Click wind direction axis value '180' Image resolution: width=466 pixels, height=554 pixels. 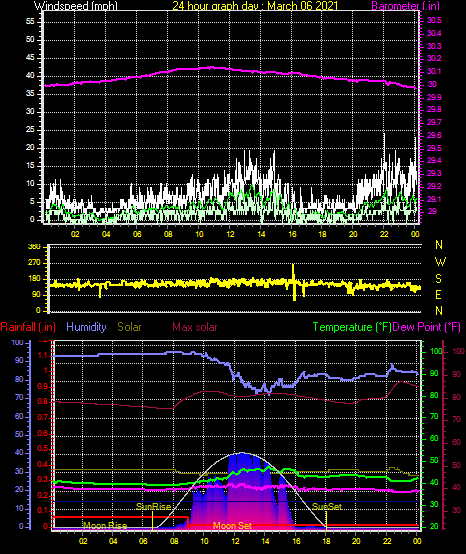click(34, 279)
